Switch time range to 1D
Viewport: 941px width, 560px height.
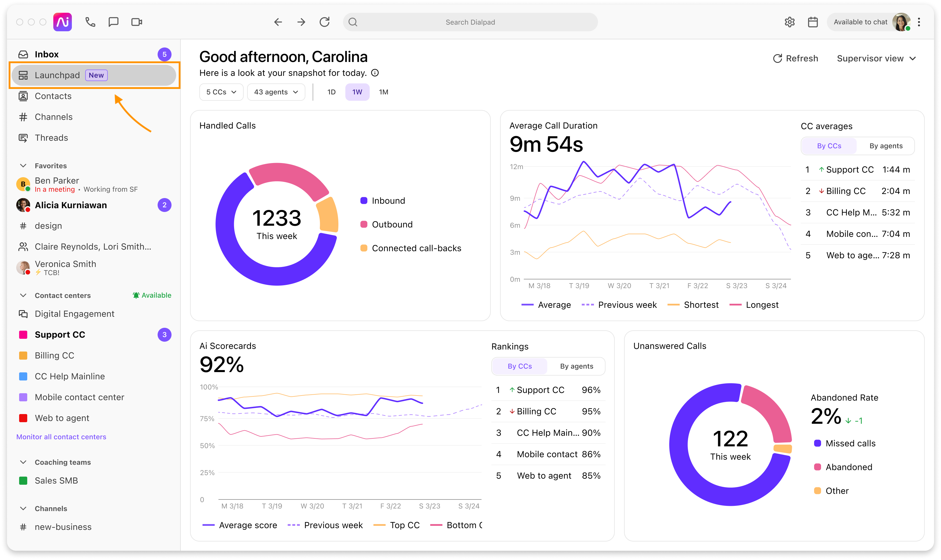click(x=331, y=92)
